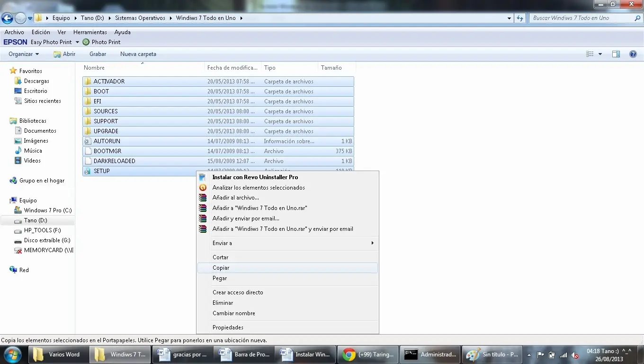Switch to the Sin título Paint taskbar window
The height and width of the screenshot is (364, 644).
(491, 355)
